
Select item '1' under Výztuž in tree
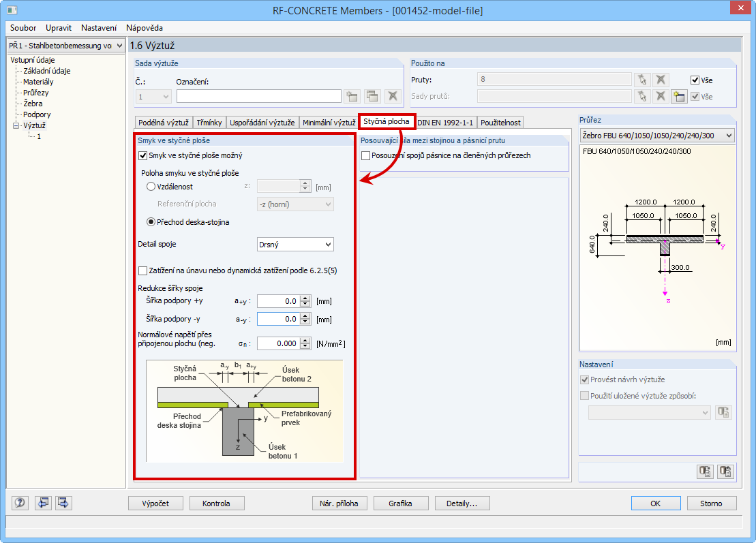[39, 136]
